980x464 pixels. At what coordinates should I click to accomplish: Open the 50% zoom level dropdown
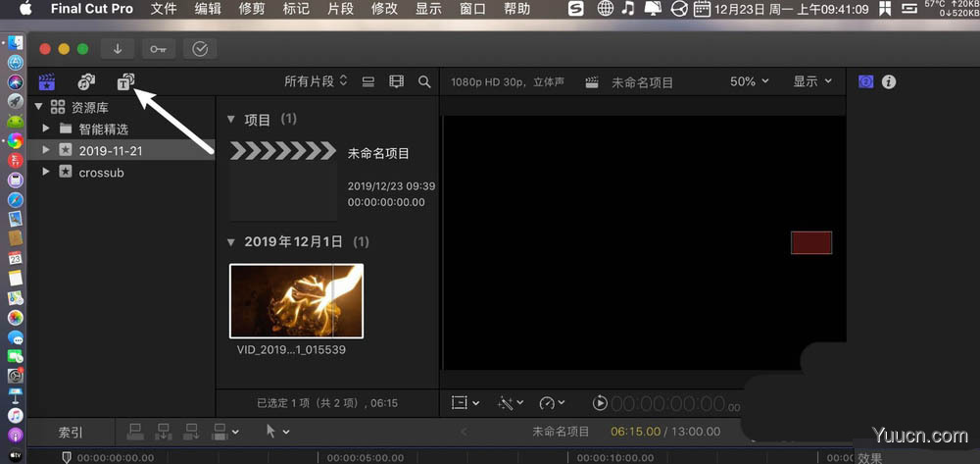click(750, 82)
